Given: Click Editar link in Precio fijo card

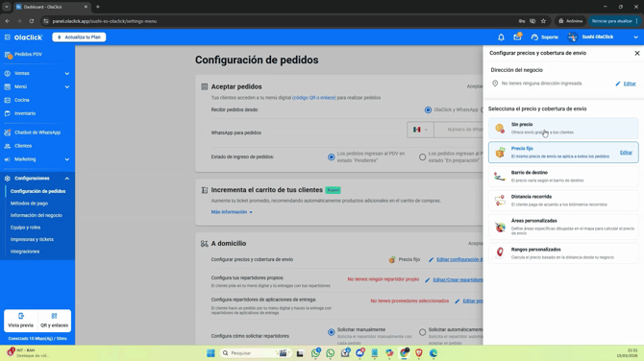Looking at the screenshot, I should tap(626, 153).
